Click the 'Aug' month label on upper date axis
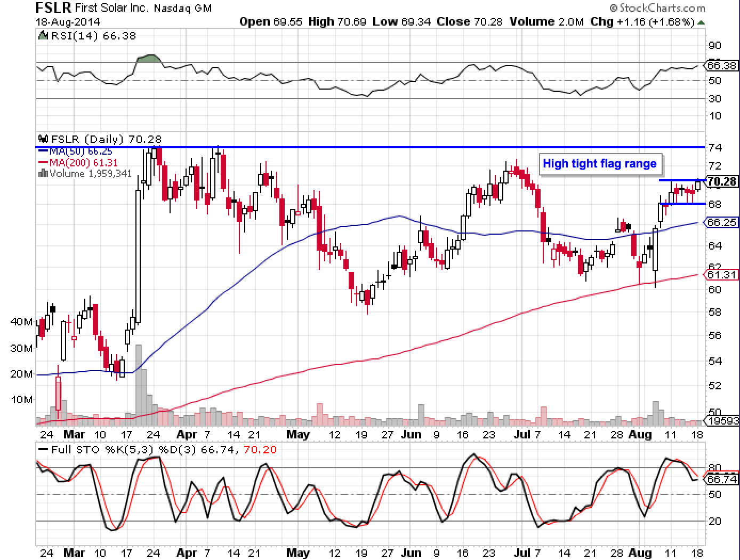The image size is (740, 560). tap(640, 434)
